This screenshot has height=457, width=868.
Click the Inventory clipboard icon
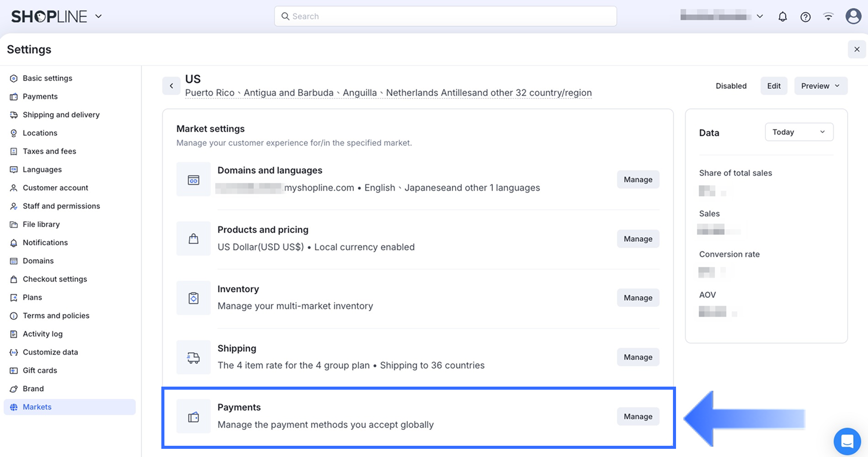(x=194, y=298)
